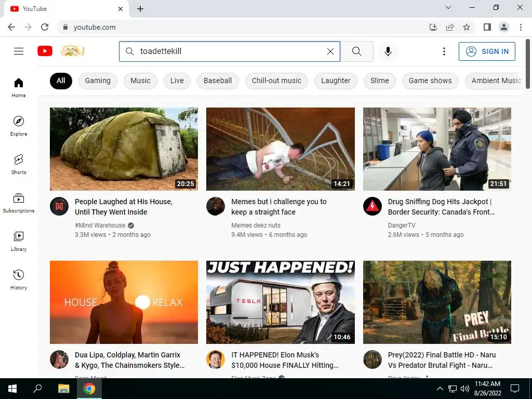Open the YouTube settings three-dot menu
The width and height of the screenshot is (532, 399).
pyautogui.click(x=444, y=51)
